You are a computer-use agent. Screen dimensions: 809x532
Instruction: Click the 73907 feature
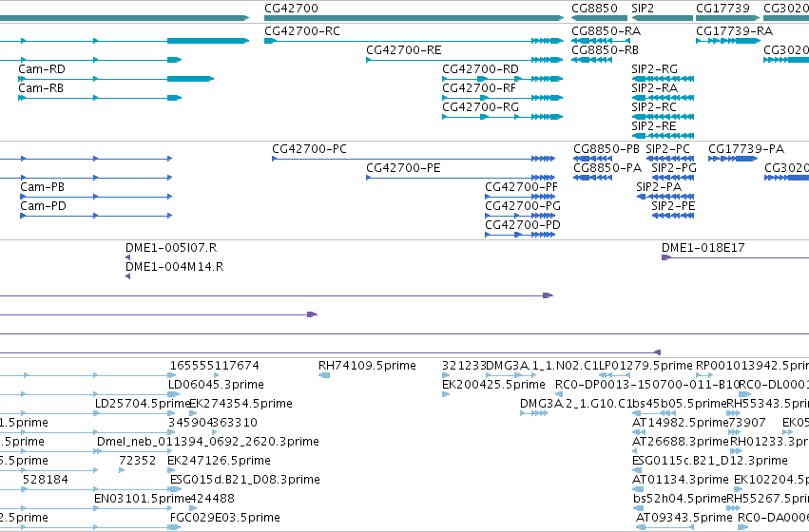(734, 432)
